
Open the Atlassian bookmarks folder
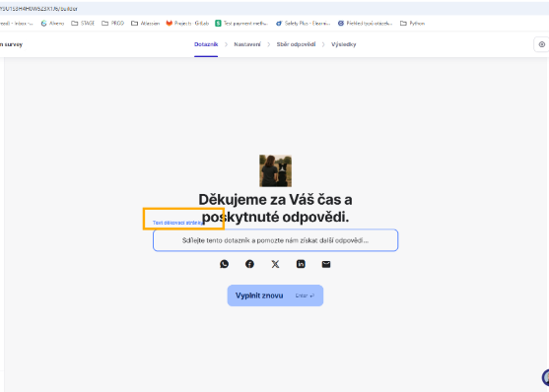click(145, 23)
